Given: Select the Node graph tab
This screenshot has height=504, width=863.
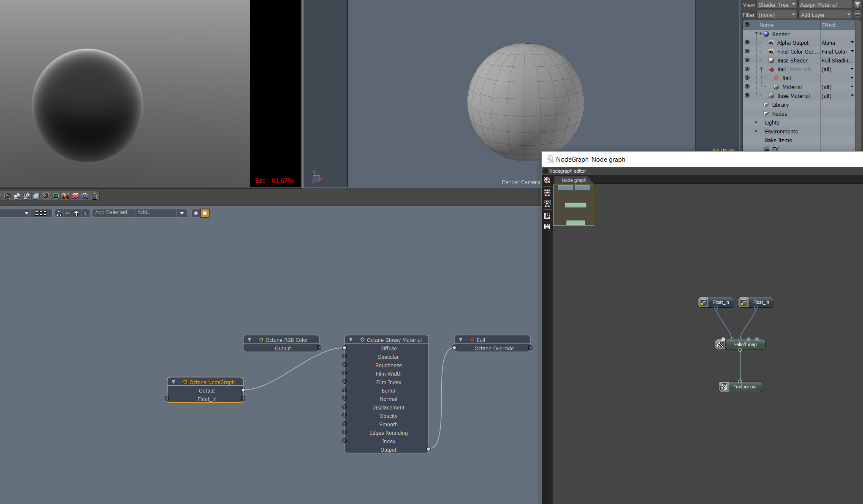Looking at the screenshot, I should coord(574,180).
